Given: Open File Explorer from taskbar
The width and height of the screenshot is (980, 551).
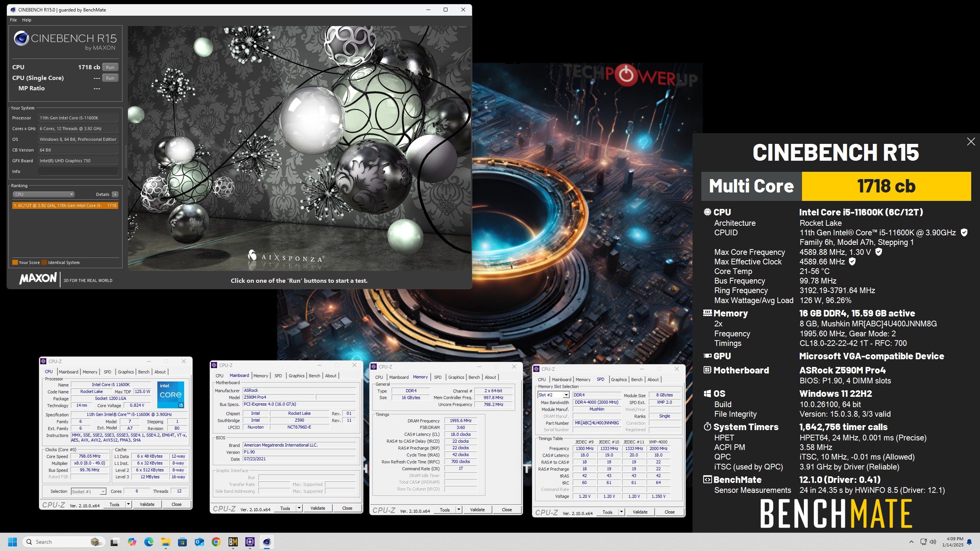Looking at the screenshot, I should coord(165,542).
